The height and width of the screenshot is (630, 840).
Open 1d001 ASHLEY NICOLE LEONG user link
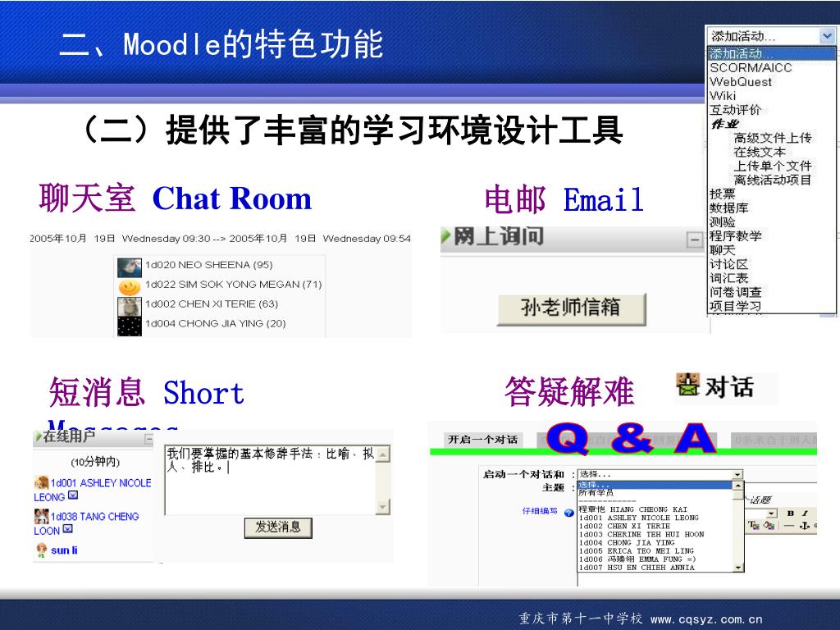[x=93, y=490]
